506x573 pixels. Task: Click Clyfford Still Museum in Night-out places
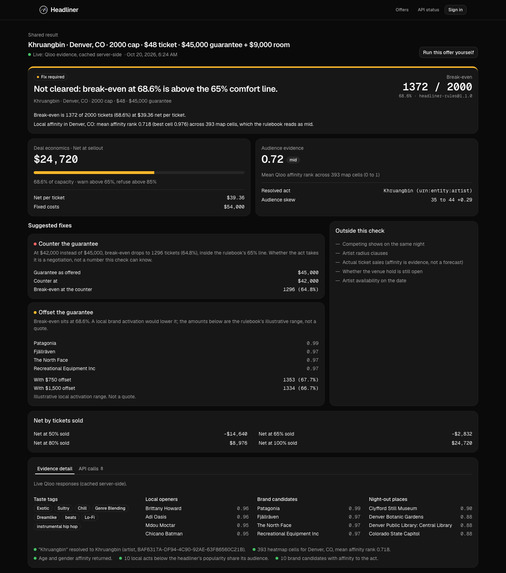[393, 508]
